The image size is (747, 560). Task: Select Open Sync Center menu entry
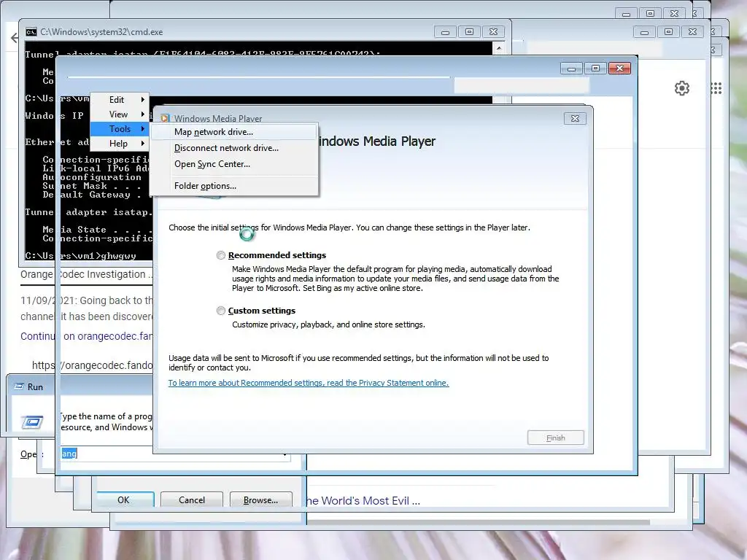point(234,164)
